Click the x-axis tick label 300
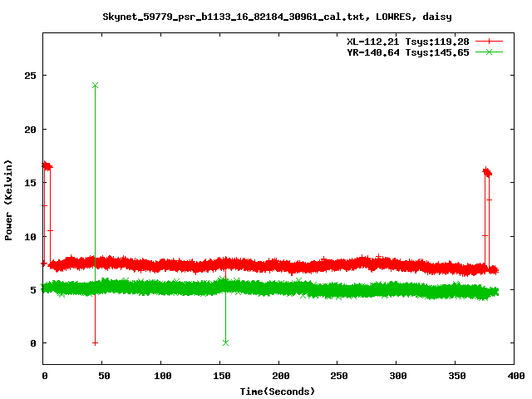Viewport: 532px width, 399px height. tap(398, 376)
